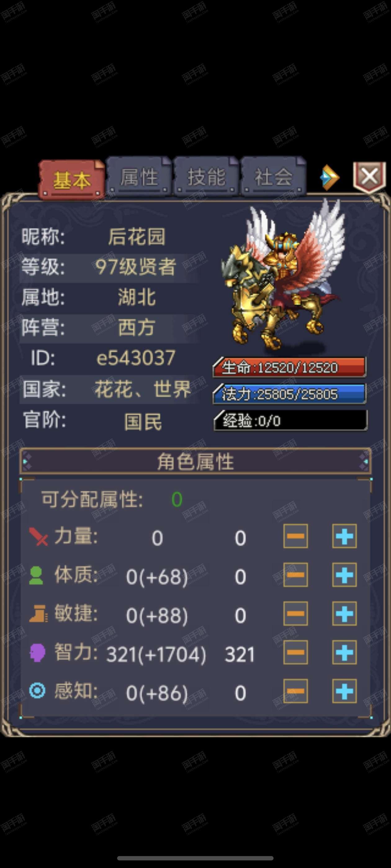Increase 力量 with the plus button
Image resolution: width=391 pixels, height=868 pixels.
(x=344, y=536)
